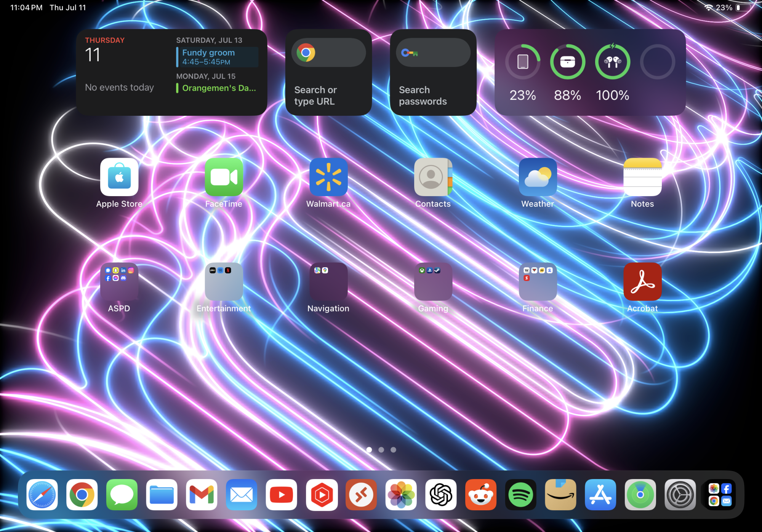
Task: Expand the Entertainment folder
Action: coord(224,282)
